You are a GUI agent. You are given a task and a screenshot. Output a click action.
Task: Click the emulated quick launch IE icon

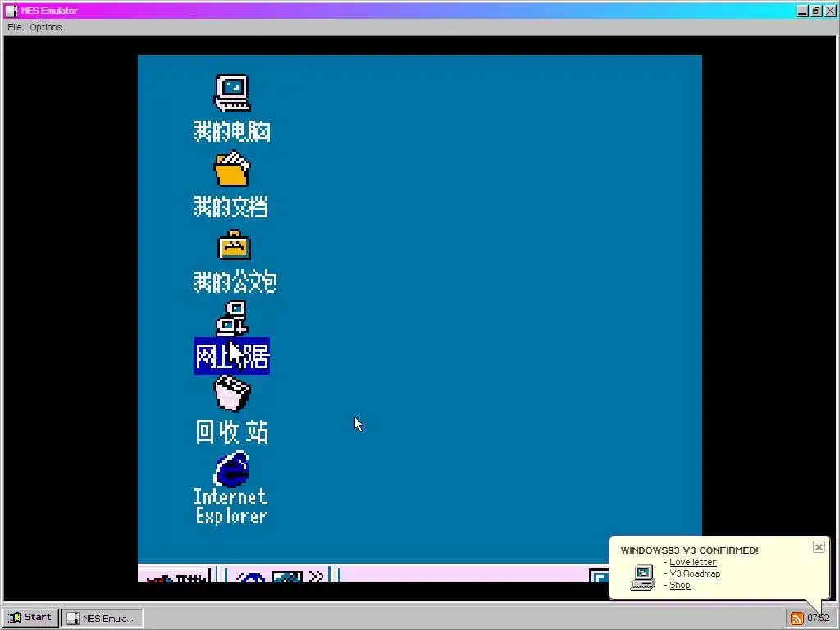(251, 577)
